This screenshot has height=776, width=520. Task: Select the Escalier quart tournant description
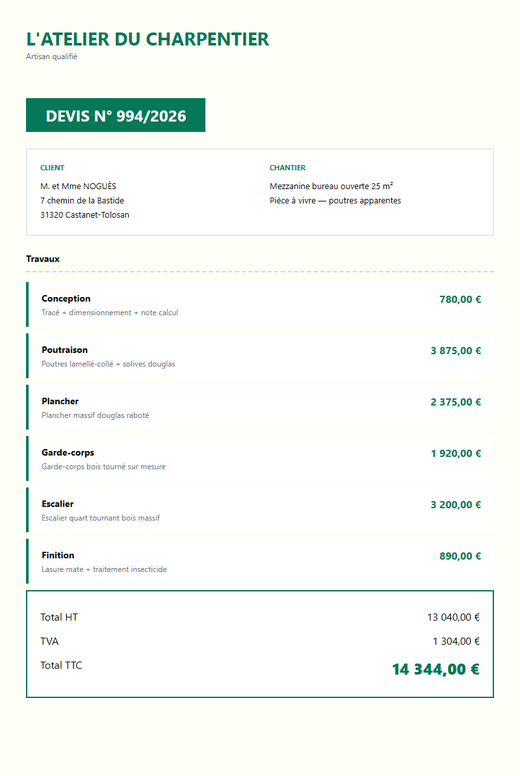point(101,518)
